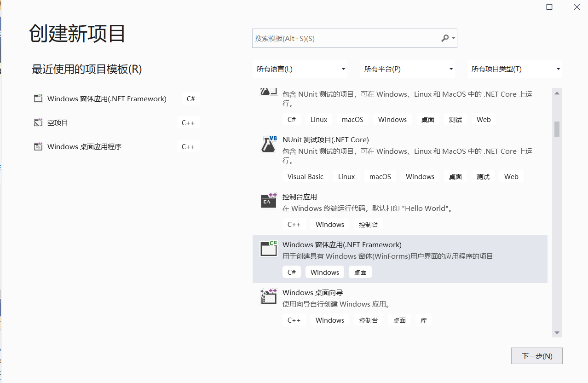Click the NUnit VB flask icon

(x=269, y=145)
